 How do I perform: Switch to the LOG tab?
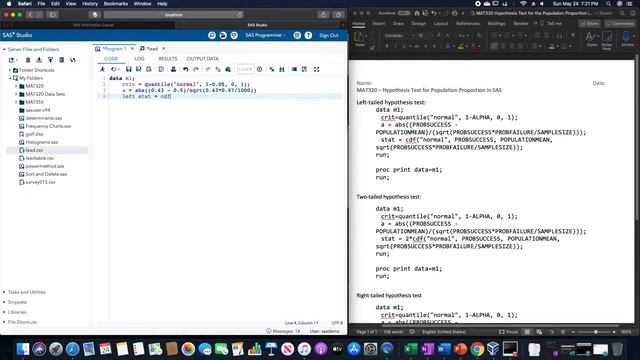(139, 59)
